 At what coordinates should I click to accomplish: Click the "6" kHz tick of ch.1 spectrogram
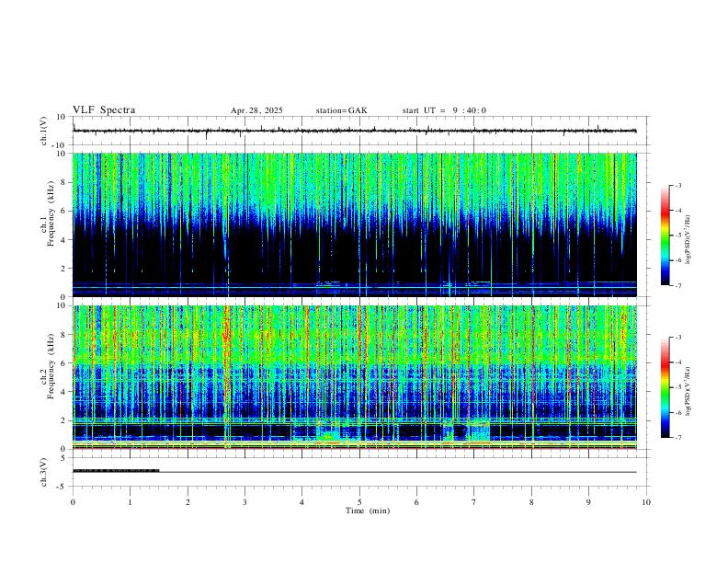coord(64,211)
